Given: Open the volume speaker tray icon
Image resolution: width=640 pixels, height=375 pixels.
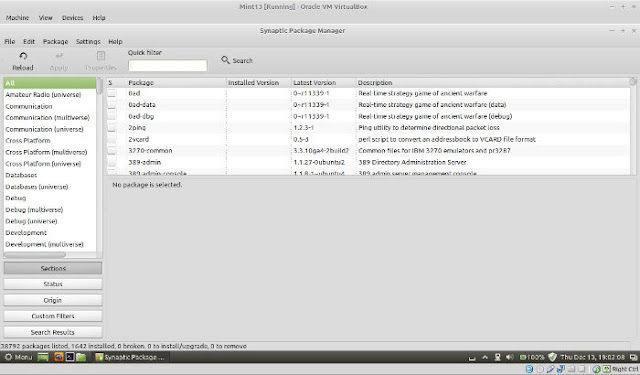Looking at the screenshot, I should [509, 357].
